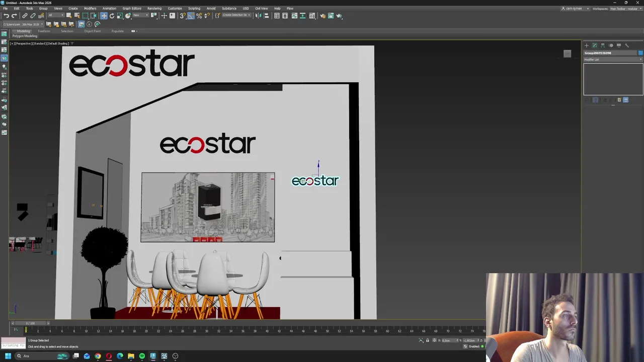Screen dimensions: 644x362
Task: Switch to the Freeform ribbon tab
Action: (44, 31)
